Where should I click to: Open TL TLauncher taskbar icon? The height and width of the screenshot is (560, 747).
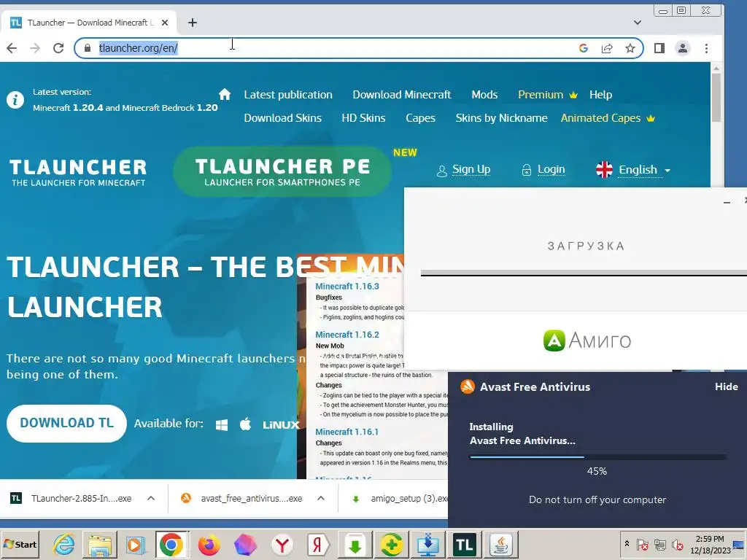pyautogui.click(x=464, y=544)
